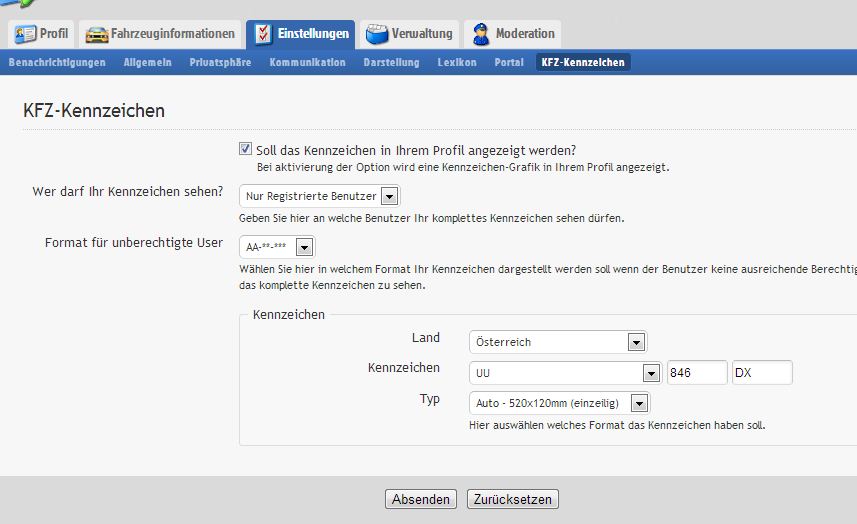Image resolution: width=857 pixels, height=524 pixels.
Task: Go to the Kommunikation settings
Action: tap(307, 62)
